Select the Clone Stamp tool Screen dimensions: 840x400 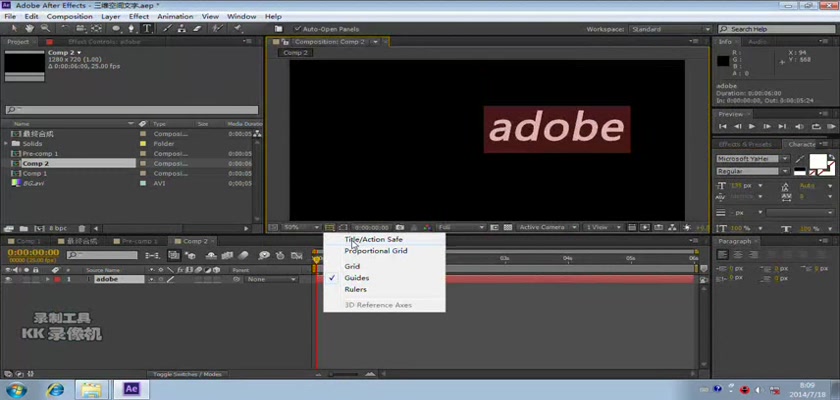(x=182, y=28)
